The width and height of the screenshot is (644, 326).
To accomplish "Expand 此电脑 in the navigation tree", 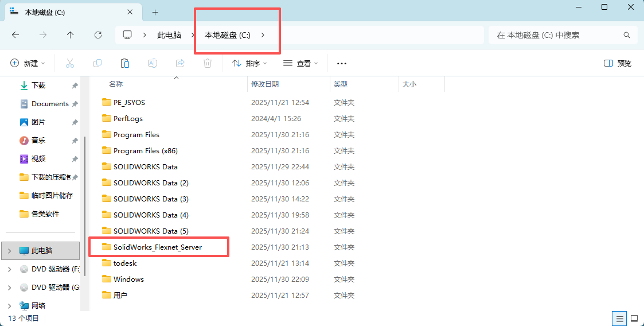I will pyautogui.click(x=9, y=251).
